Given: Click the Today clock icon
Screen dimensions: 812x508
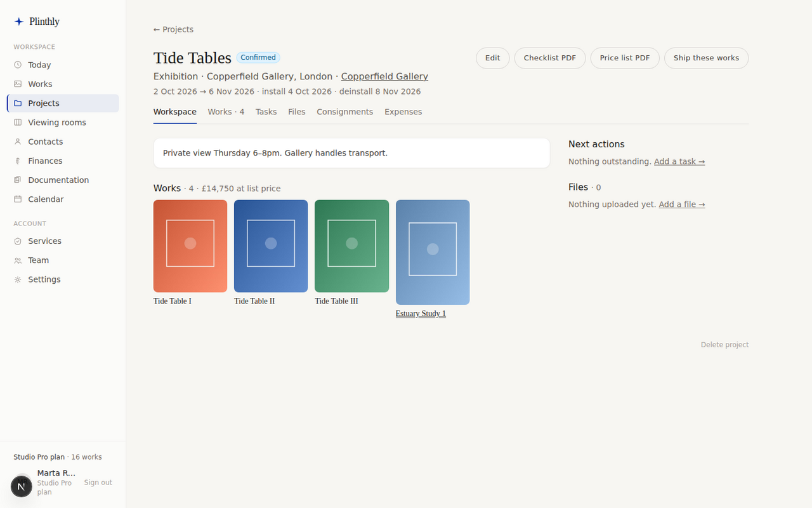Looking at the screenshot, I should [18, 65].
